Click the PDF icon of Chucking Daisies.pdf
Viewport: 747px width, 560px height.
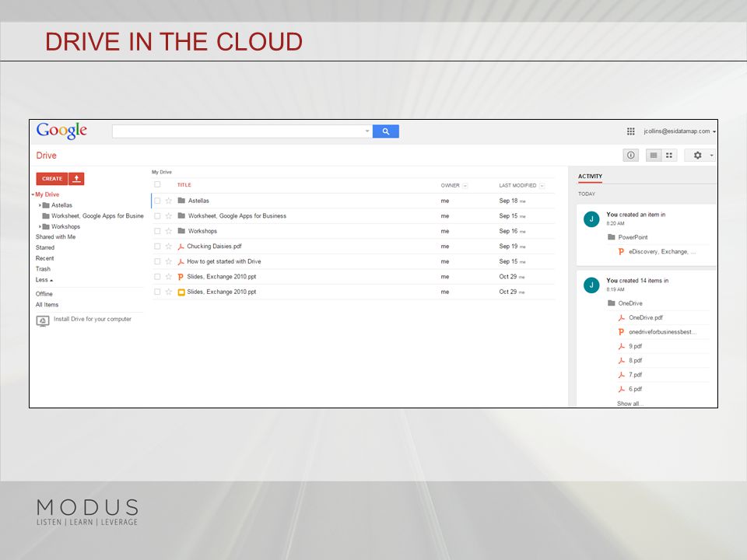point(181,247)
